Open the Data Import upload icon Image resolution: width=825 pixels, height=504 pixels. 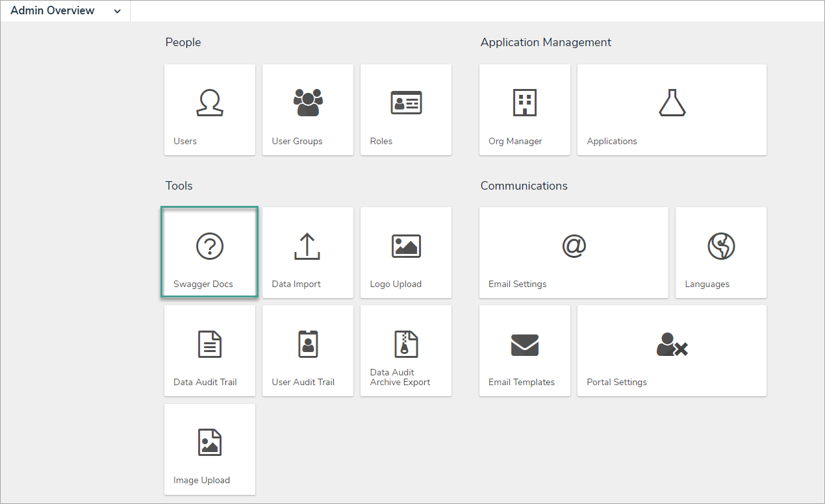[x=307, y=246]
